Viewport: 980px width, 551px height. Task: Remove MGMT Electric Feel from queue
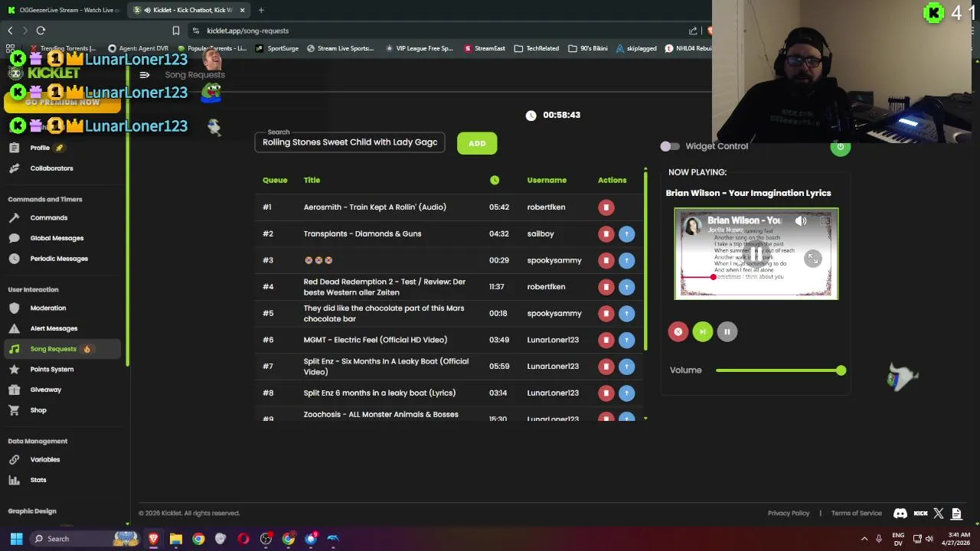pos(606,340)
